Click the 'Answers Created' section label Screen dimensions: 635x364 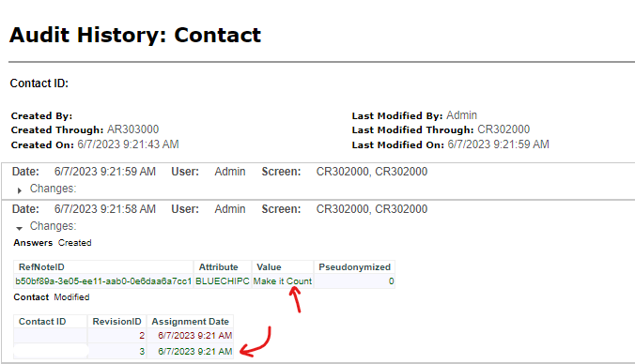tap(53, 243)
